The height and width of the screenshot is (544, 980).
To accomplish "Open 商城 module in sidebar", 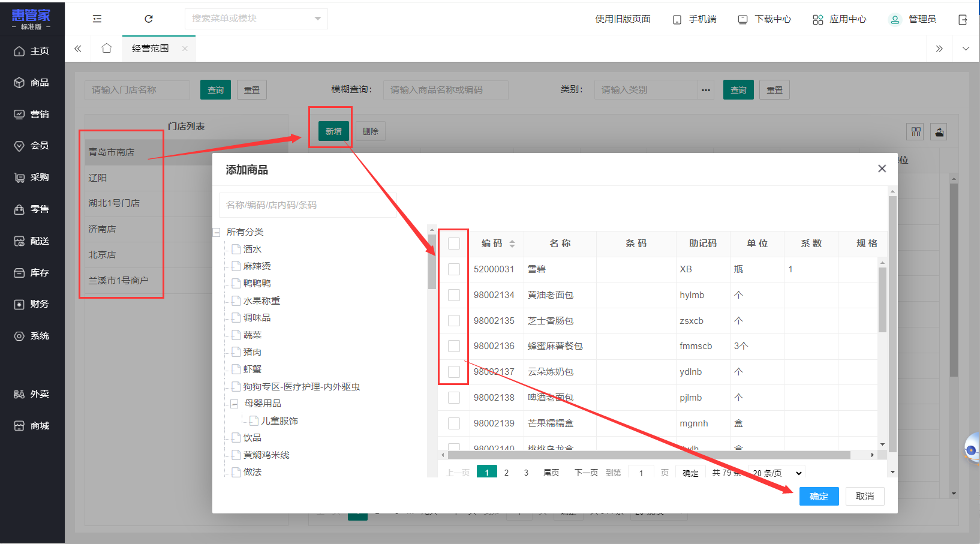I will [32, 426].
